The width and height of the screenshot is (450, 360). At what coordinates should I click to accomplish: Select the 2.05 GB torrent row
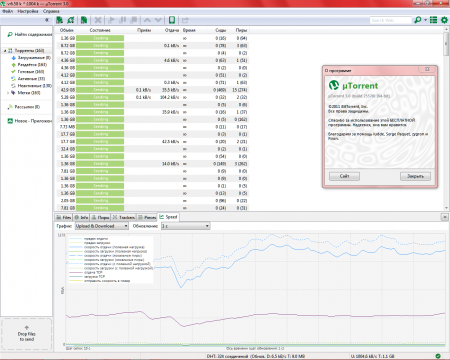coord(153,201)
